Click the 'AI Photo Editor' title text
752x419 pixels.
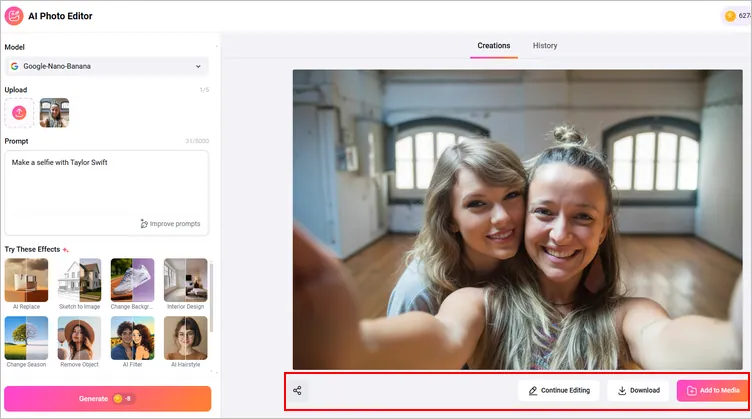click(60, 16)
